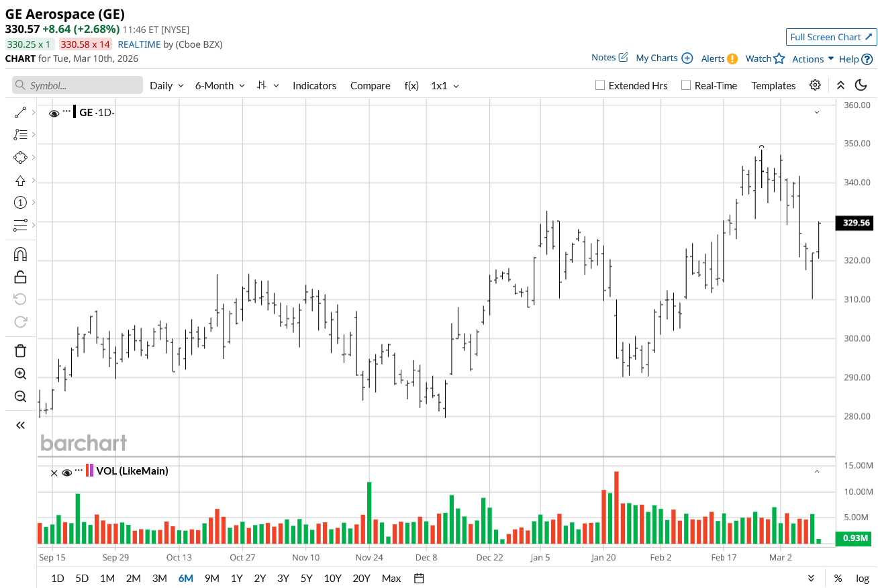The height and width of the screenshot is (588, 878).
Task: Select the Fibonacci list annotation tool
Action: 20,135
